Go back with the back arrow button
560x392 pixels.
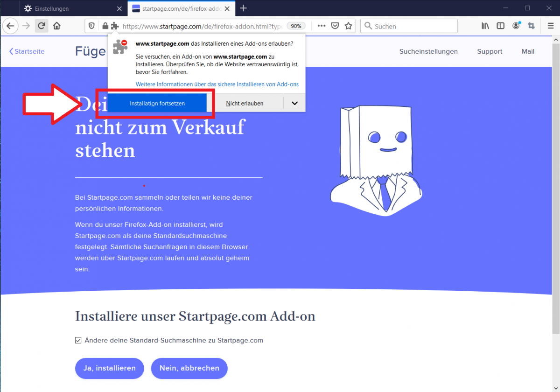coord(10,26)
